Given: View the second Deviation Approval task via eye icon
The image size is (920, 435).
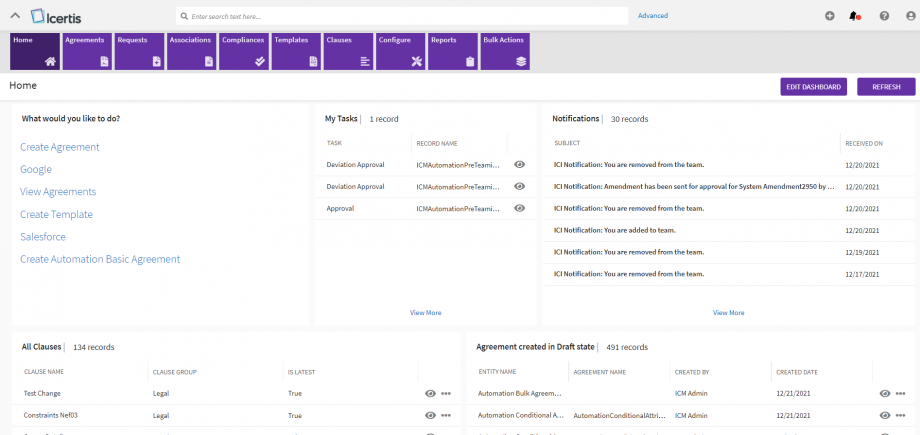Looking at the screenshot, I should point(519,186).
